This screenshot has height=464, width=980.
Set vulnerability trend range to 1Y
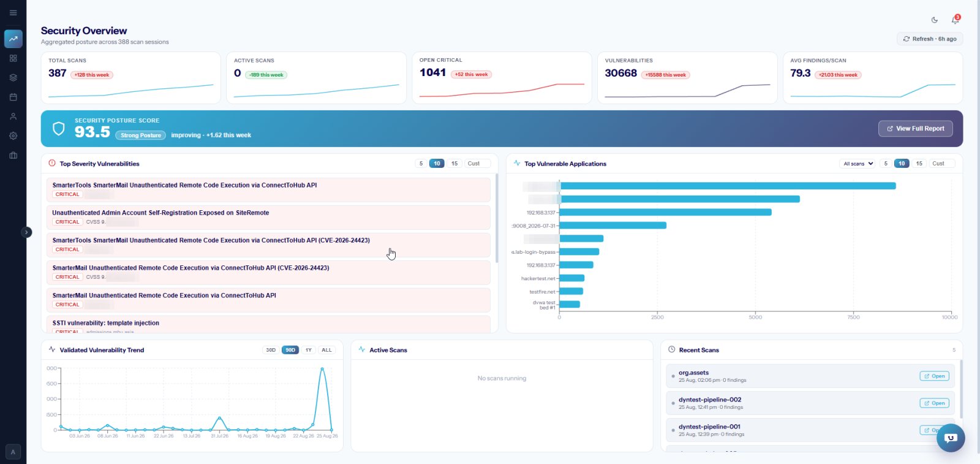coord(309,350)
